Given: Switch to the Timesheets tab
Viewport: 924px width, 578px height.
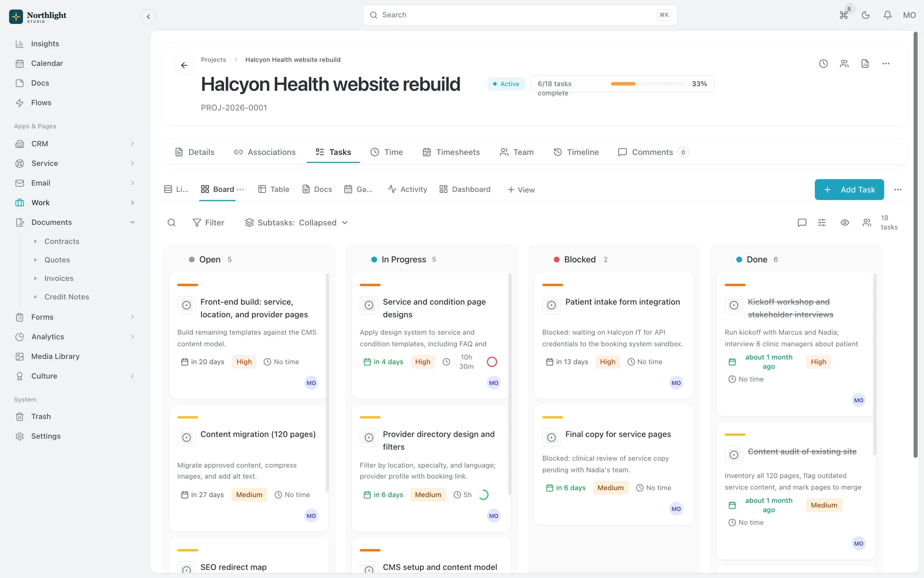Looking at the screenshot, I should 451,152.
